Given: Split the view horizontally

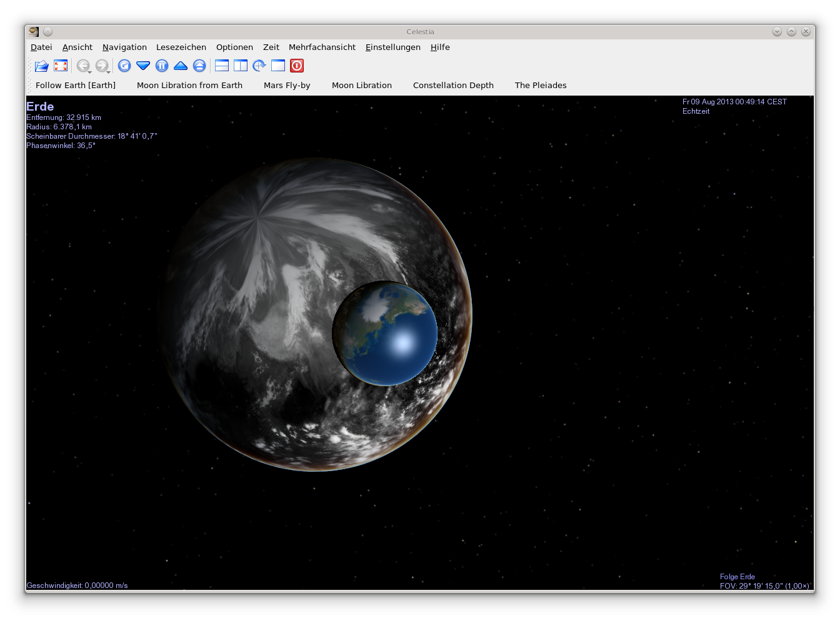Looking at the screenshot, I should click(222, 66).
